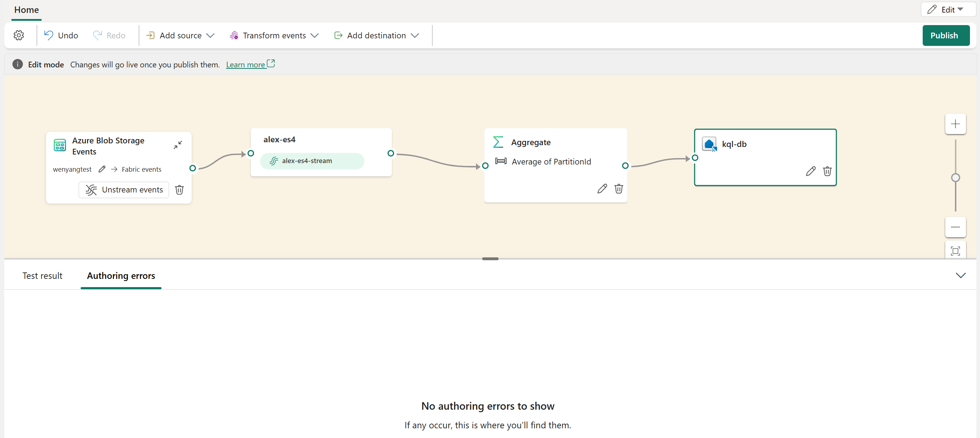This screenshot has height=438, width=980.
Task: Click the delete trash icon on Azure Blob Storage
Action: 179,190
